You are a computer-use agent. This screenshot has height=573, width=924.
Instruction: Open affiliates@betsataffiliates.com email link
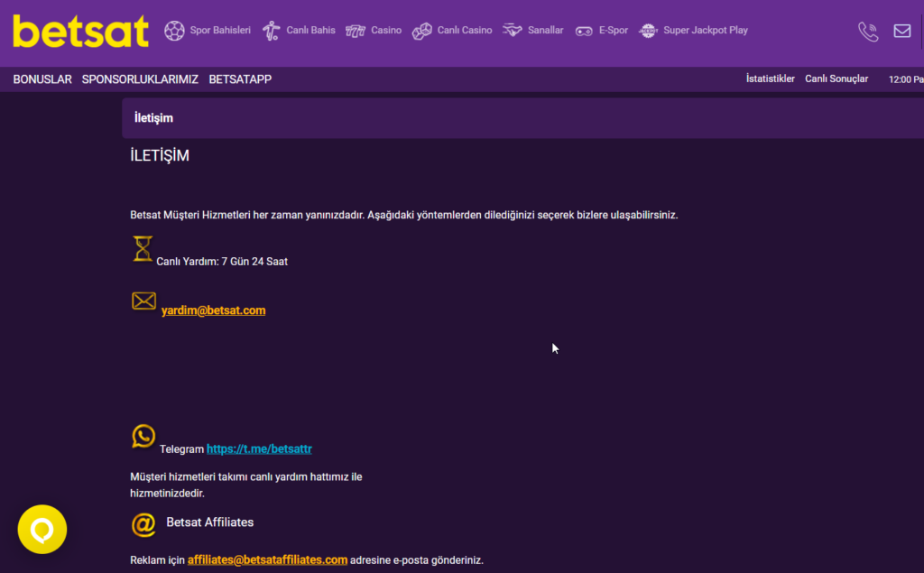(267, 560)
